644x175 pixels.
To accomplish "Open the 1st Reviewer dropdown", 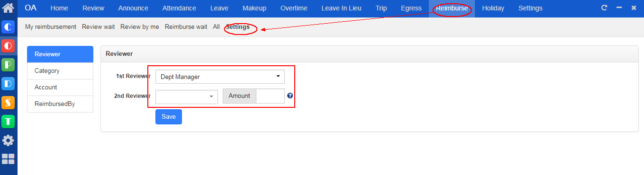I will point(220,77).
